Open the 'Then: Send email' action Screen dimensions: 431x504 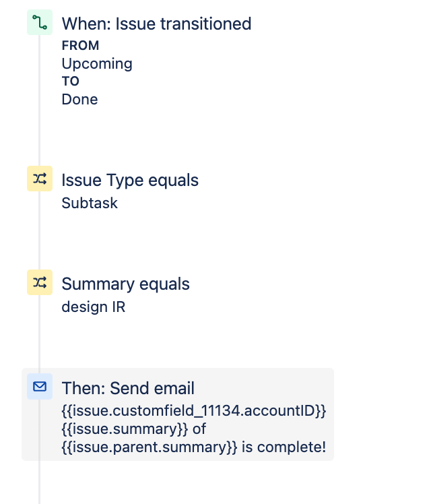(x=128, y=388)
